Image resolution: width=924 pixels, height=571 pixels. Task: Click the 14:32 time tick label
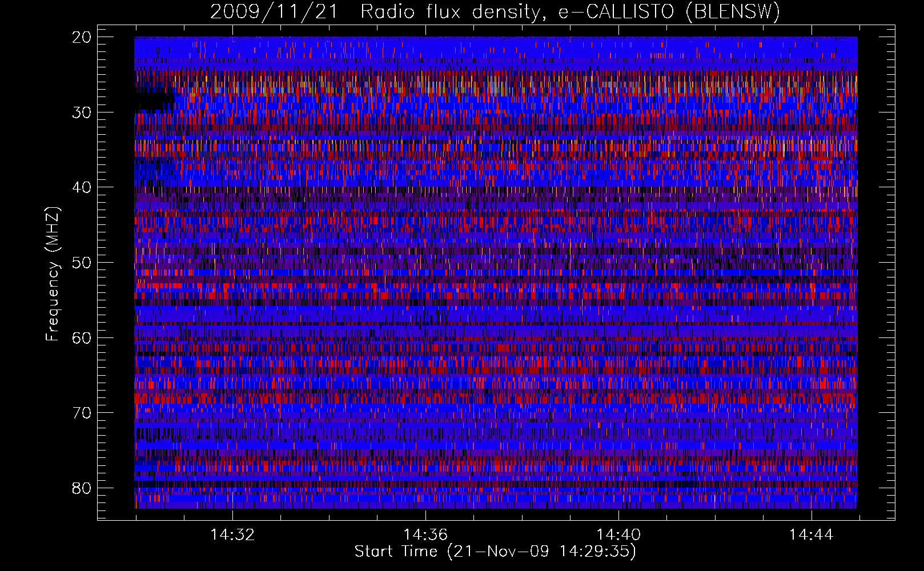[x=232, y=534]
